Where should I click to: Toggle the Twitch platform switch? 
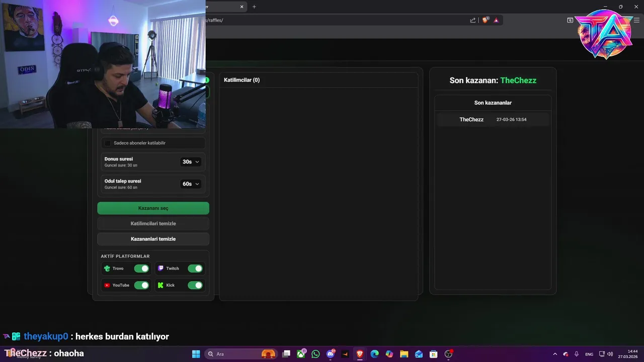tap(195, 268)
